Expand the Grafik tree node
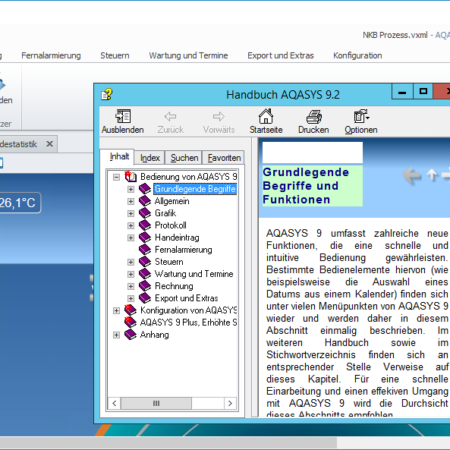The width and height of the screenshot is (450, 450). 131,213
